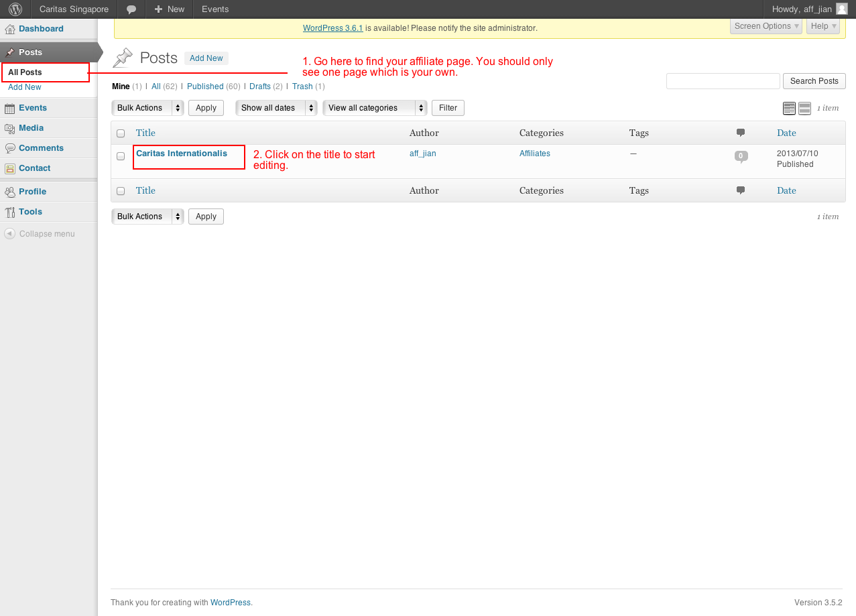Click the bottom Apply button
This screenshot has width=856, height=616.
(206, 217)
